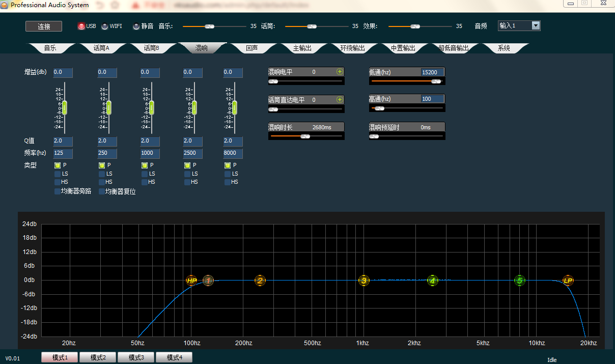Select green EQ band node 5

[520, 281]
